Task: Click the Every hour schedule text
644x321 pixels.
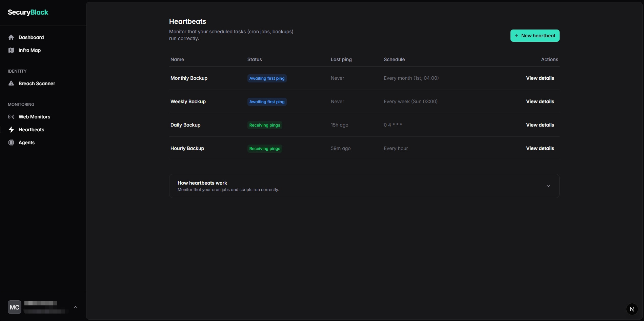Action: coord(396,148)
